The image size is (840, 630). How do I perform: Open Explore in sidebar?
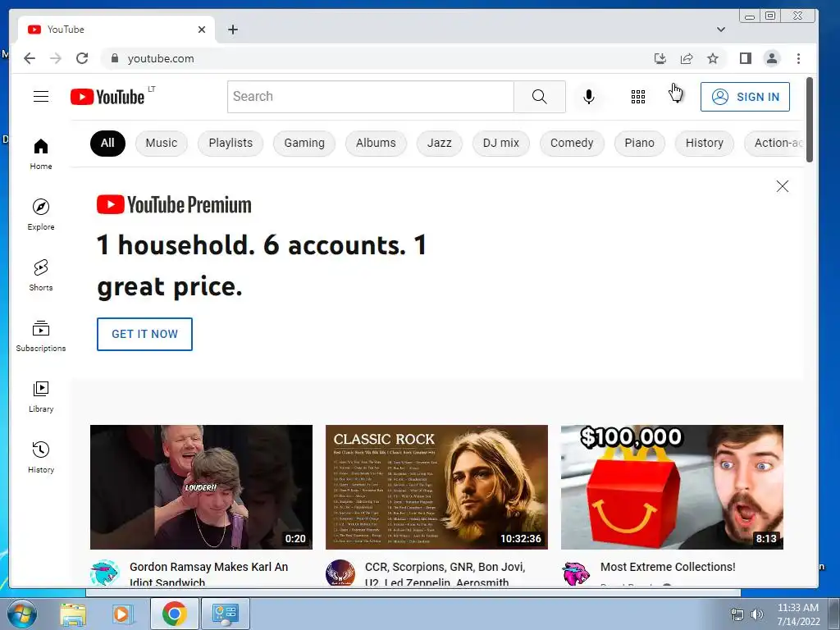pos(41,214)
